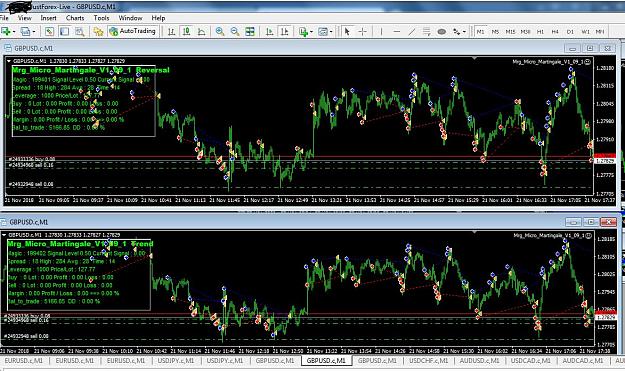625x371 pixels.
Task: Open the Window menu
Action: point(130,18)
